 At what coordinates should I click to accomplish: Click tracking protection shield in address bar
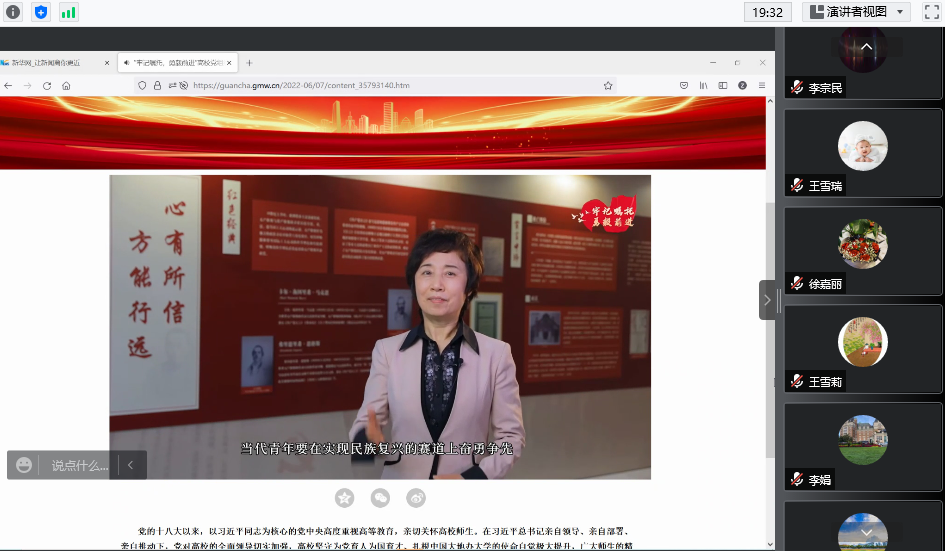(142, 86)
